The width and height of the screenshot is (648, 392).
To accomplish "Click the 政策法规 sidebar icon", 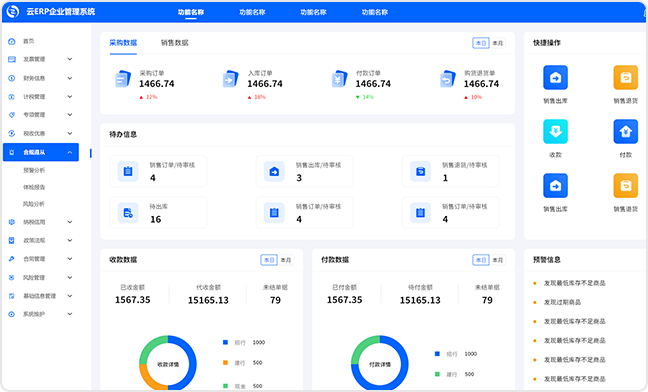I will [x=12, y=240].
